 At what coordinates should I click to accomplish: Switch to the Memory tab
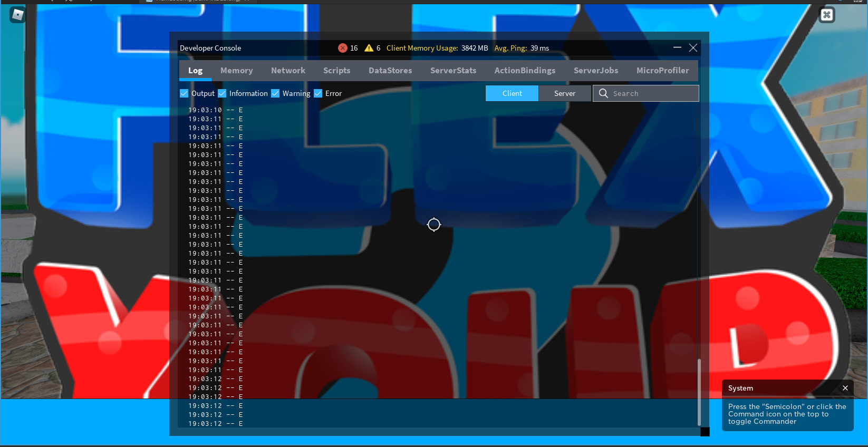[237, 70]
